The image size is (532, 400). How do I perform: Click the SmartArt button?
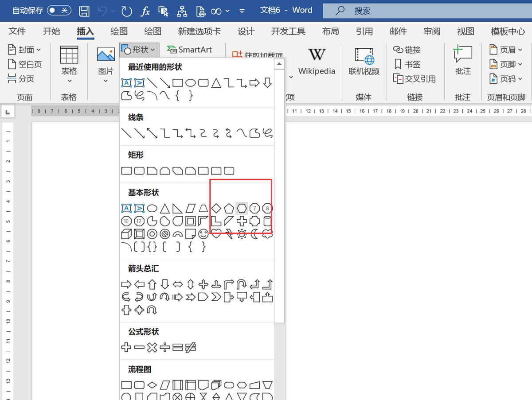(x=190, y=50)
